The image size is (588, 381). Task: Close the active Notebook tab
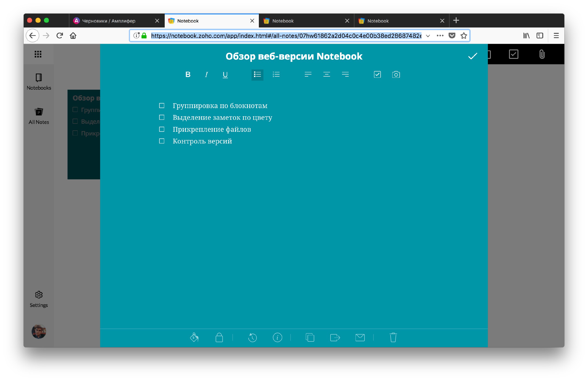pyautogui.click(x=252, y=21)
